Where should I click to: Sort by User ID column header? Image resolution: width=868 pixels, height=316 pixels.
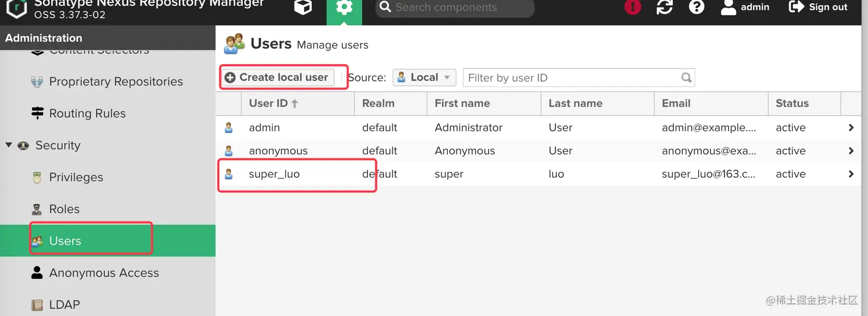pos(298,104)
